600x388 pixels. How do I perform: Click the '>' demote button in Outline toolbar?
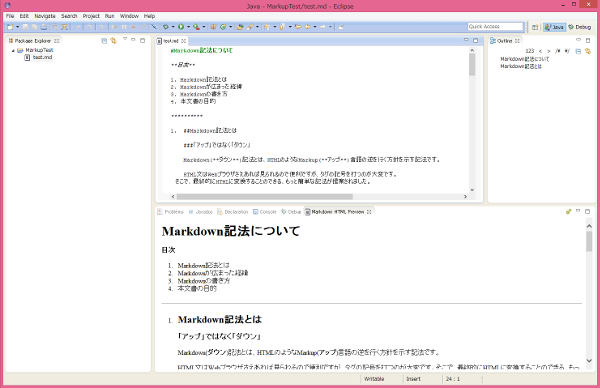point(549,51)
